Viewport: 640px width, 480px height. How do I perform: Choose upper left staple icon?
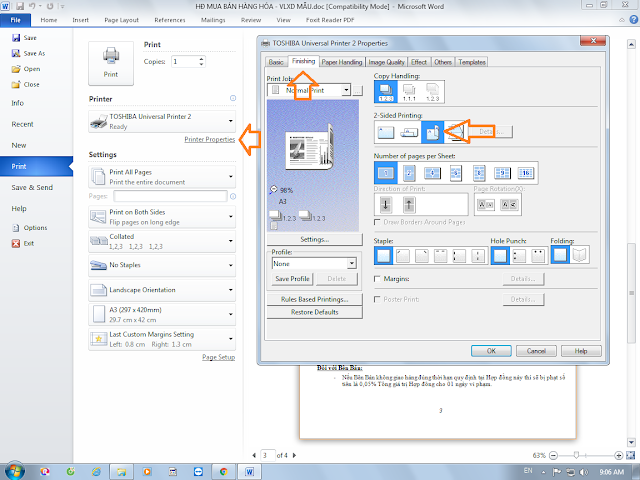coord(402,256)
